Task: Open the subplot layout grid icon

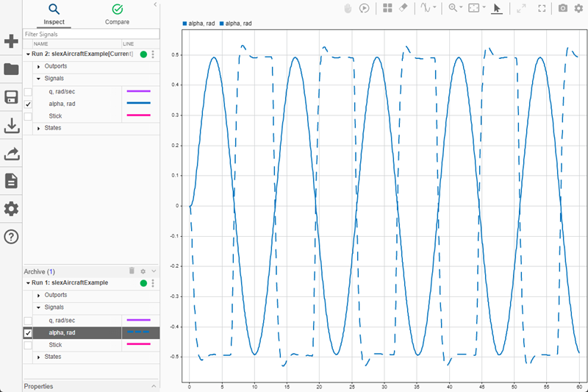Action: [x=387, y=8]
